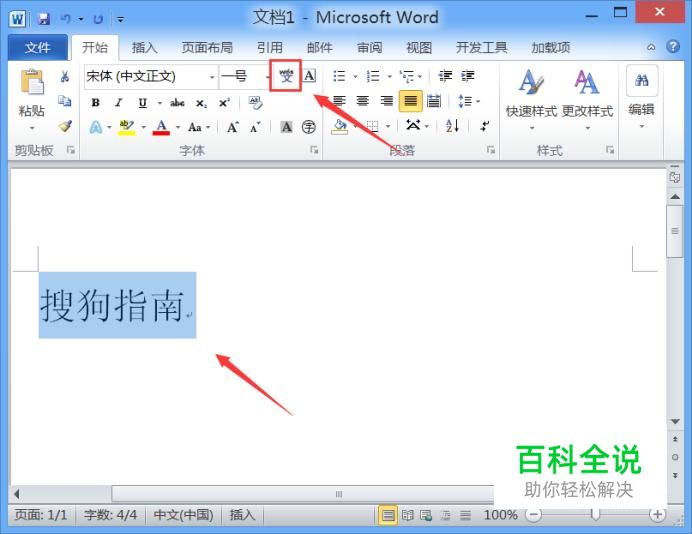
Task: Click the 100% zoom level button
Action: (x=500, y=515)
